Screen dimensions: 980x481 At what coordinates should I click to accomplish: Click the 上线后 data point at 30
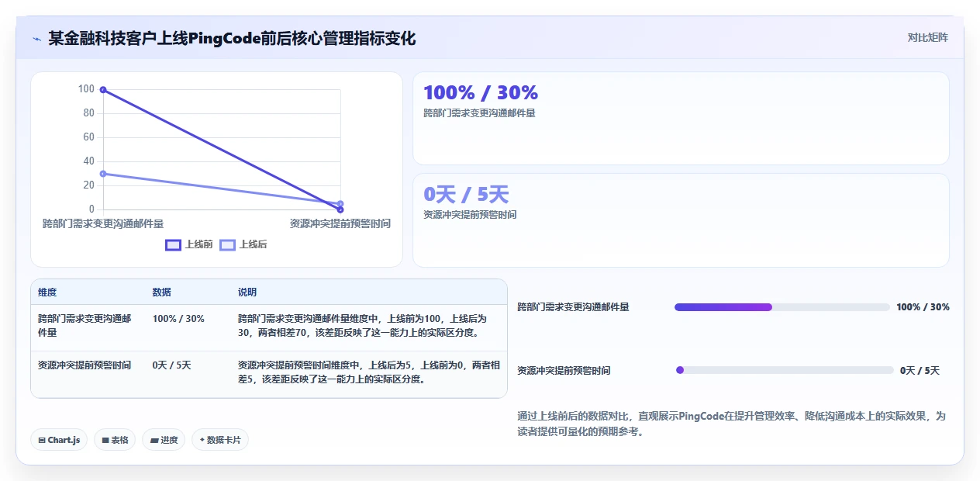(103, 174)
